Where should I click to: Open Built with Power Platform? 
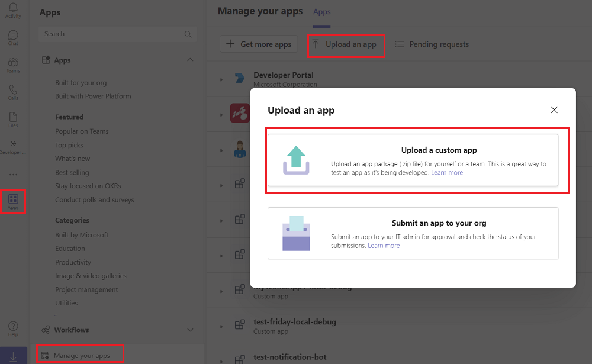93,96
